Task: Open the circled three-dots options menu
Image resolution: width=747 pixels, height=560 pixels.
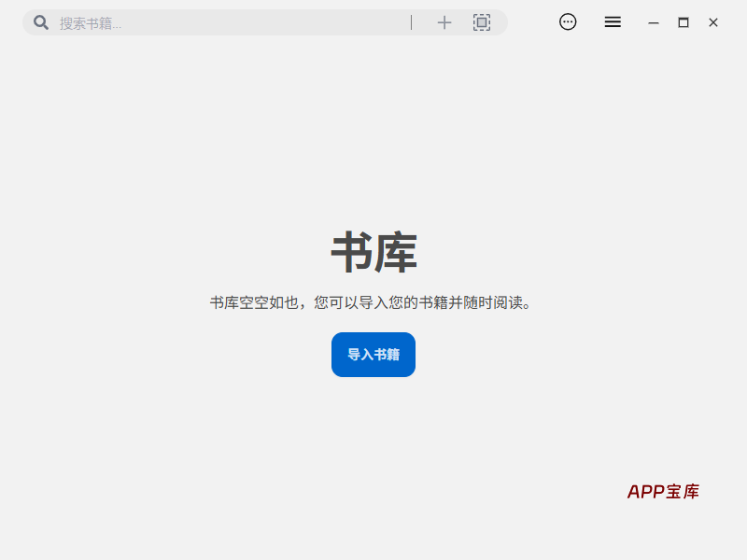Action: [x=568, y=21]
